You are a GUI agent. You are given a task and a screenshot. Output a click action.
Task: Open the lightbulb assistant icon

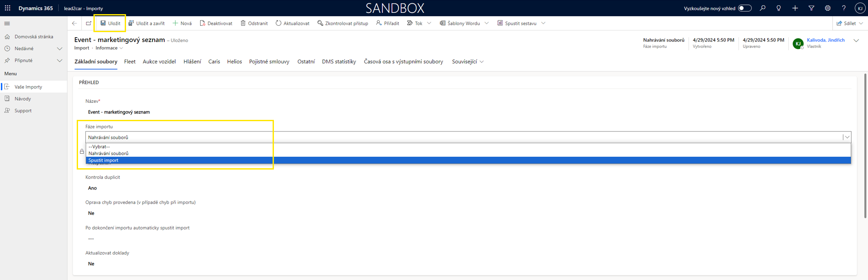point(779,8)
